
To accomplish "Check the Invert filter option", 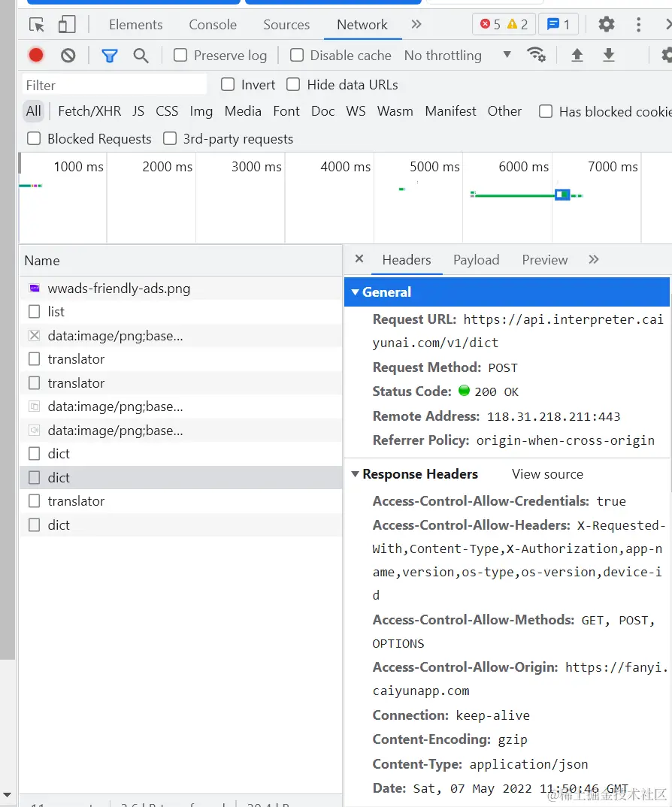I will 228,84.
